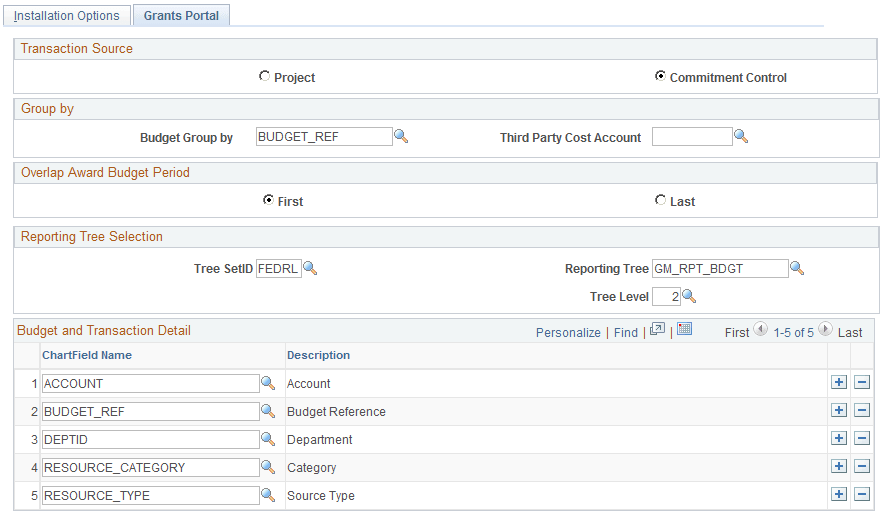Click BUDGET_REF chartfield input in row 2
The width and height of the screenshot is (880, 516).
pyautogui.click(x=150, y=412)
